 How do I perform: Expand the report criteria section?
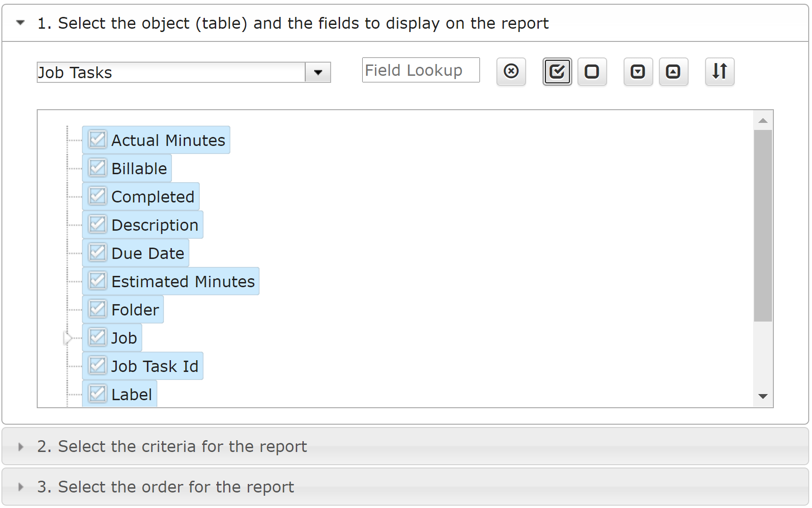coord(20,446)
